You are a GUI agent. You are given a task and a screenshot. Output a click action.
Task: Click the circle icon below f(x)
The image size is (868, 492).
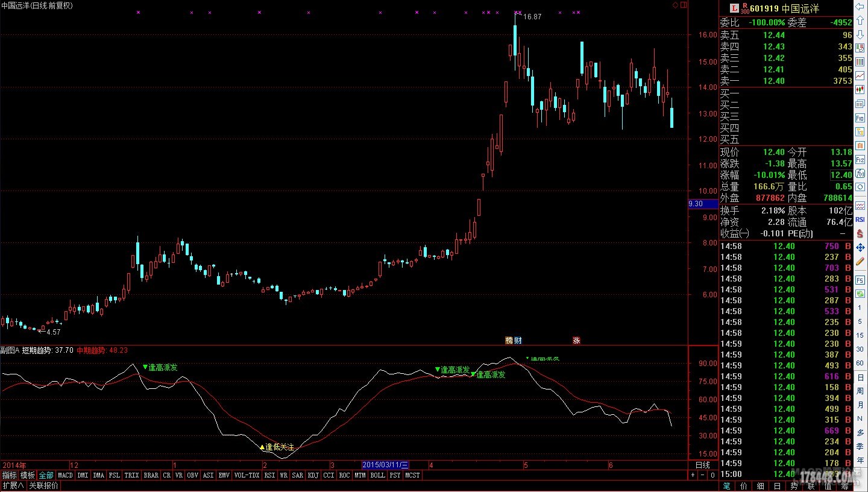[860, 187]
